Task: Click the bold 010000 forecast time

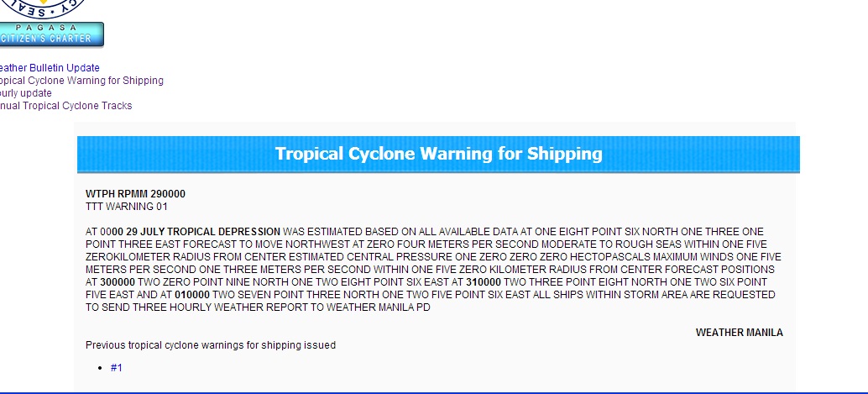Action: pos(191,295)
